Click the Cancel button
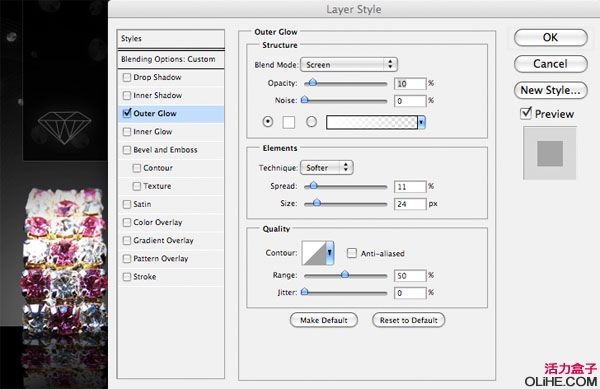Screen dimensions: 600x389 [x=551, y=64]
